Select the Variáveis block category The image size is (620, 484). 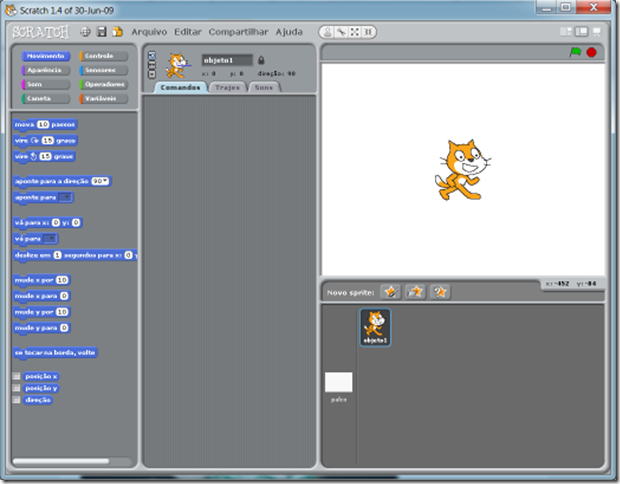pyautogui.click(x=104, y=98)
